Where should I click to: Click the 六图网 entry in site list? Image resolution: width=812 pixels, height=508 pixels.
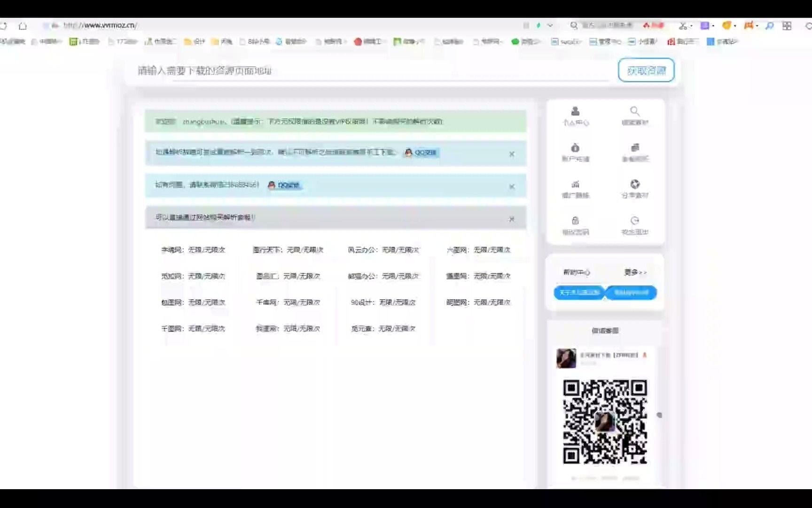[x=478, y=250]
